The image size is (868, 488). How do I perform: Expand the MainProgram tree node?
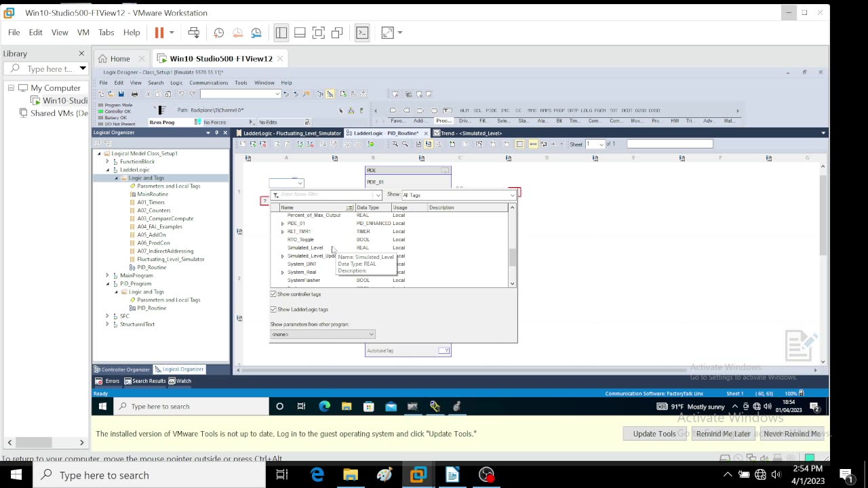107,276
